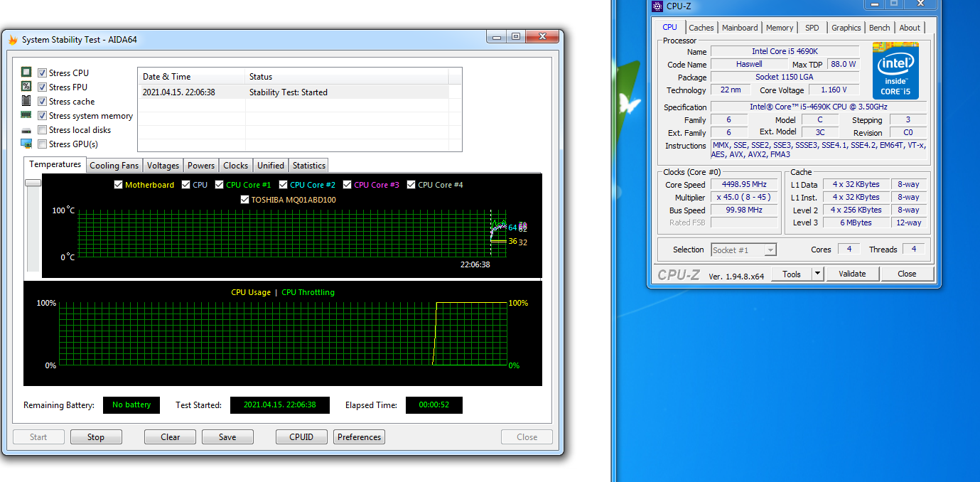Switch to the Bench tab in CPU-Z

[x=880, y=28]
